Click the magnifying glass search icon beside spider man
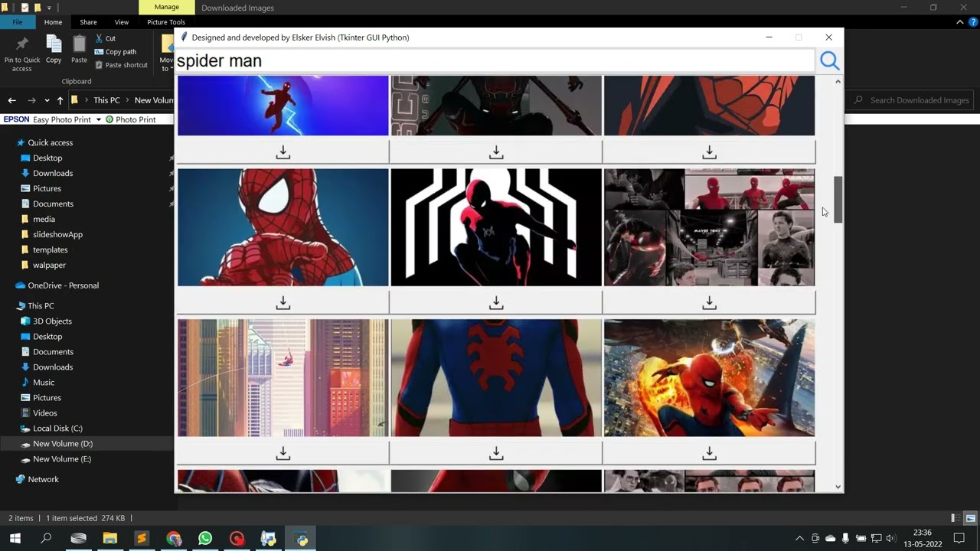Screen dimensions: 980x551 point(829,61)
